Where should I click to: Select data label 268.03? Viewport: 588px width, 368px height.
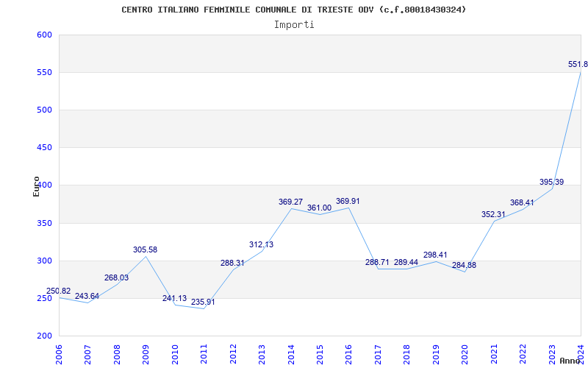point(116,277)
